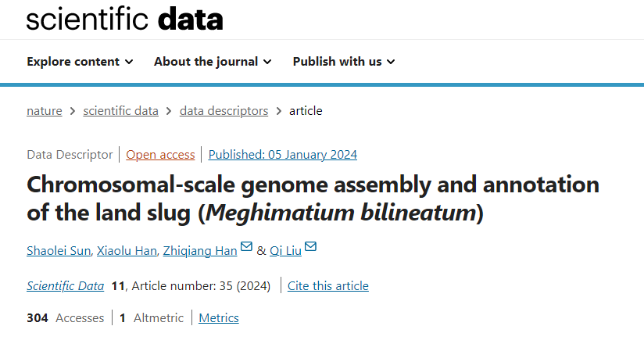The width and height of the screenshot is (644, 344).
Task: Click the chevron next to About the journal
Action: 267,62
